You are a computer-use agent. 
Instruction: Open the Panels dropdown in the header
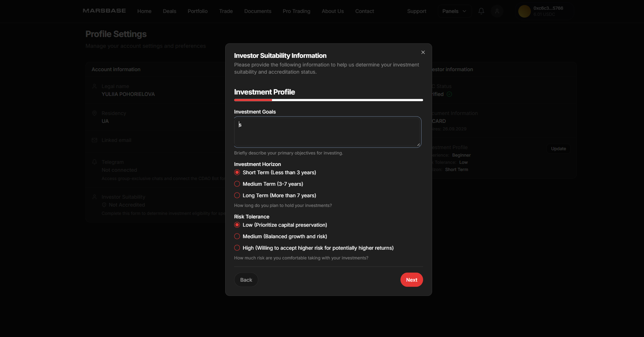(454, 11)
